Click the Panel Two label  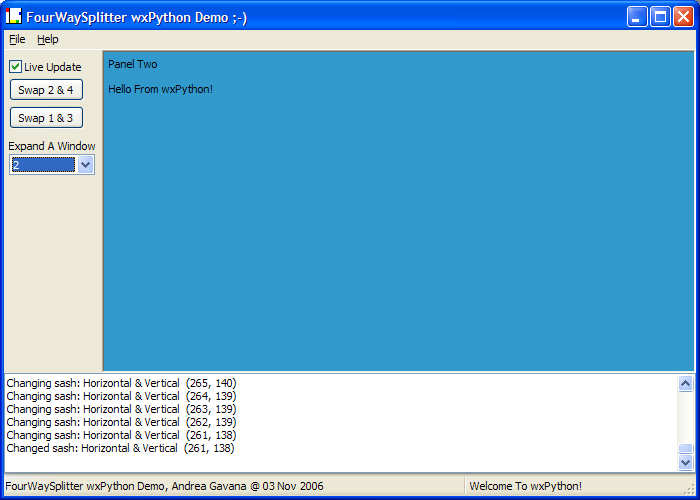coord(132,64)
